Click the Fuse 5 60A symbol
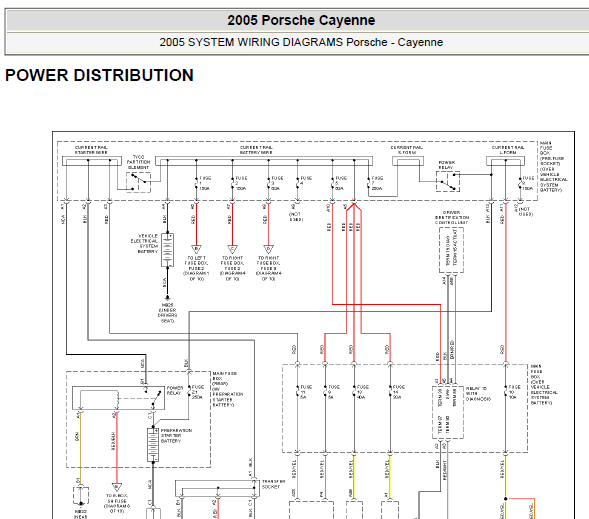The width and height of the screenshot is (589, 519). (332, 183)
